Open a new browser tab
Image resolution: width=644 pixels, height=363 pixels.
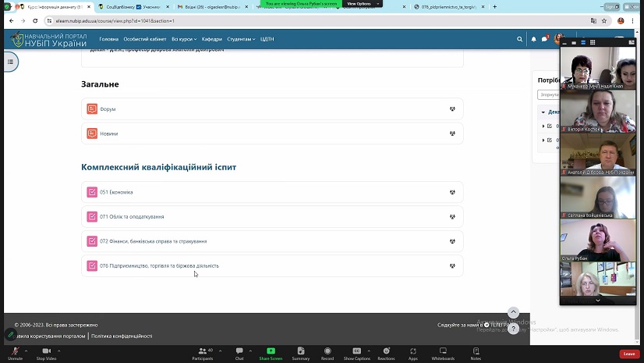[494, 6]
